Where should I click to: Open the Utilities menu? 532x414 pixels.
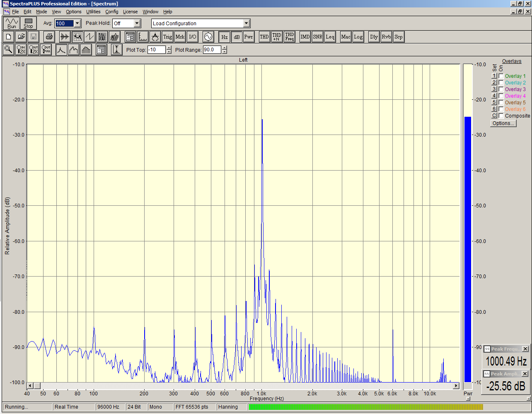pyautogui.click(x=93, y=12)
